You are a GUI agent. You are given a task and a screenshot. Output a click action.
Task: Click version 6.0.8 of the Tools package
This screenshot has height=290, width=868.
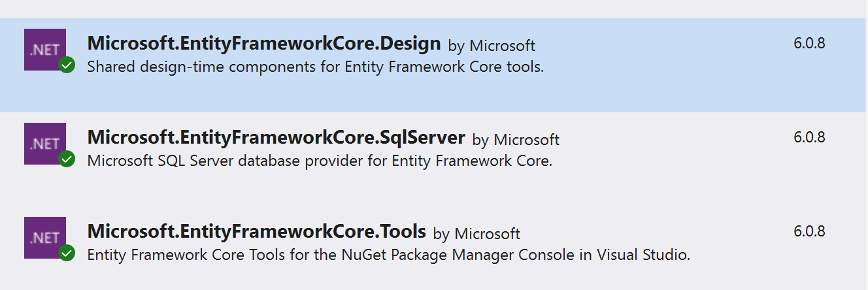click(809, 232)
